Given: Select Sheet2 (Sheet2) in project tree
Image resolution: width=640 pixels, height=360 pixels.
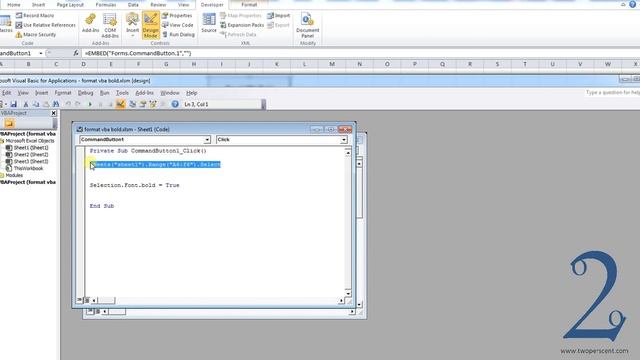Looking at the screenshot, I should coord(27,155).
